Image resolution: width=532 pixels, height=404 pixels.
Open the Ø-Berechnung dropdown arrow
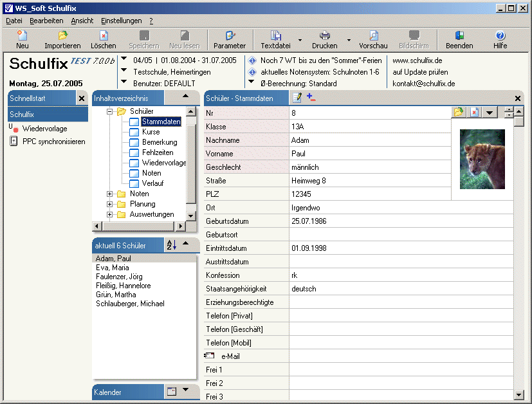pyautogui.click(x=252, y=82)
